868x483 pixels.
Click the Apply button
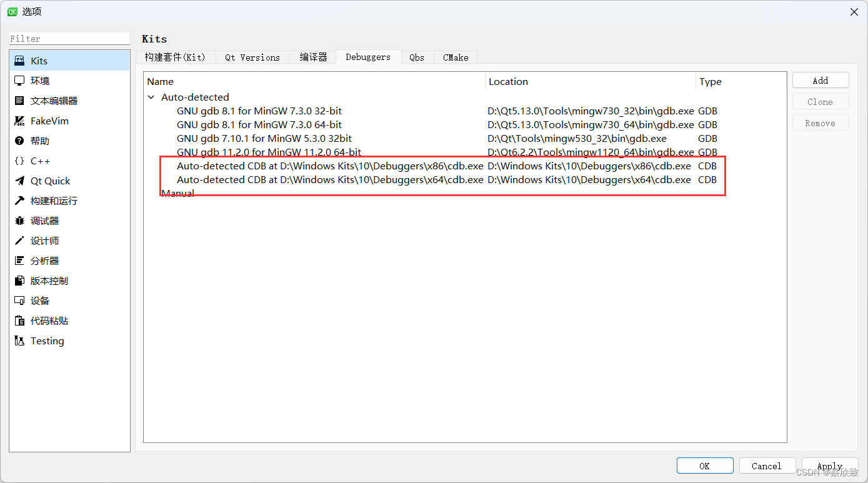[x=830, y=466]
